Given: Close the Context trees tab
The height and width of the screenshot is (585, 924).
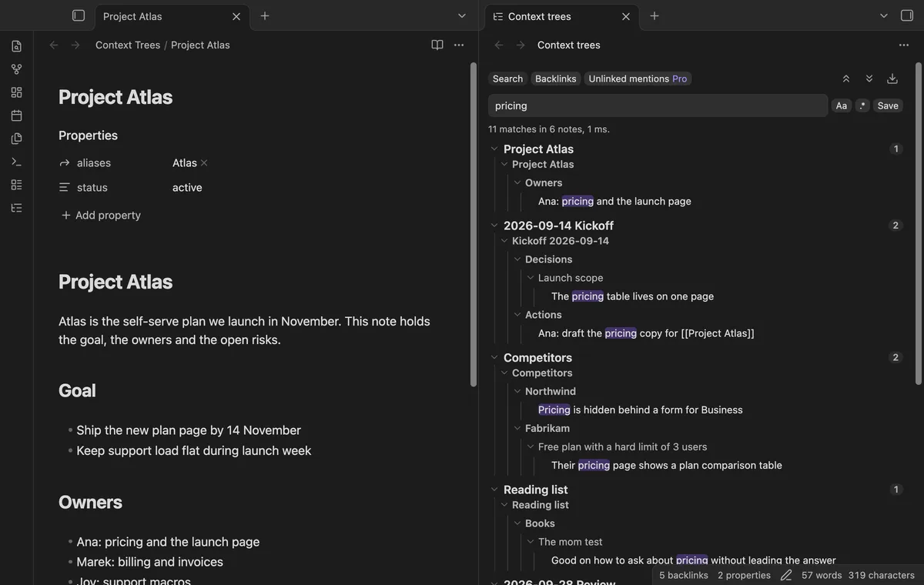Looking at the screenshot, I should coord(626,16).
